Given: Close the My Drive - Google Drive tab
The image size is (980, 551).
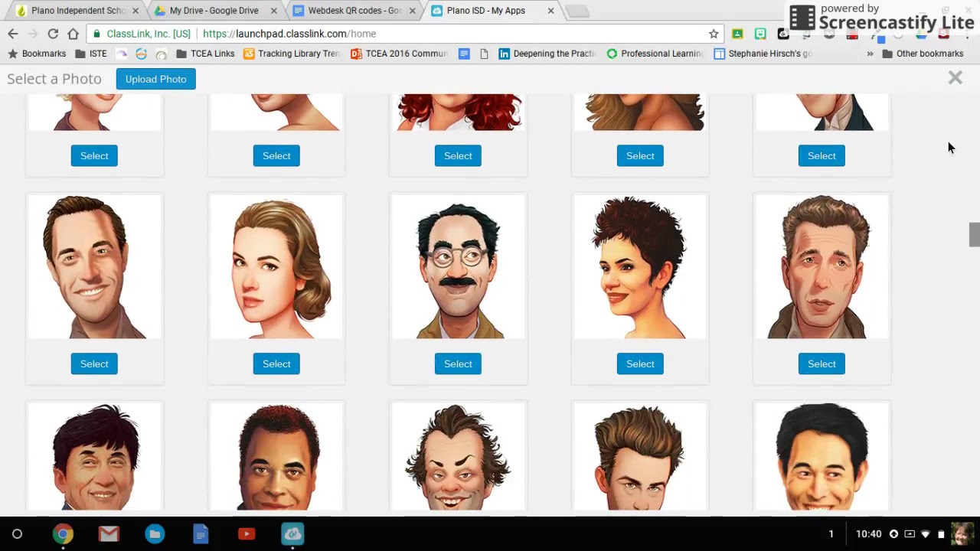Looking at the screenshot, I should tap(274, 11).
